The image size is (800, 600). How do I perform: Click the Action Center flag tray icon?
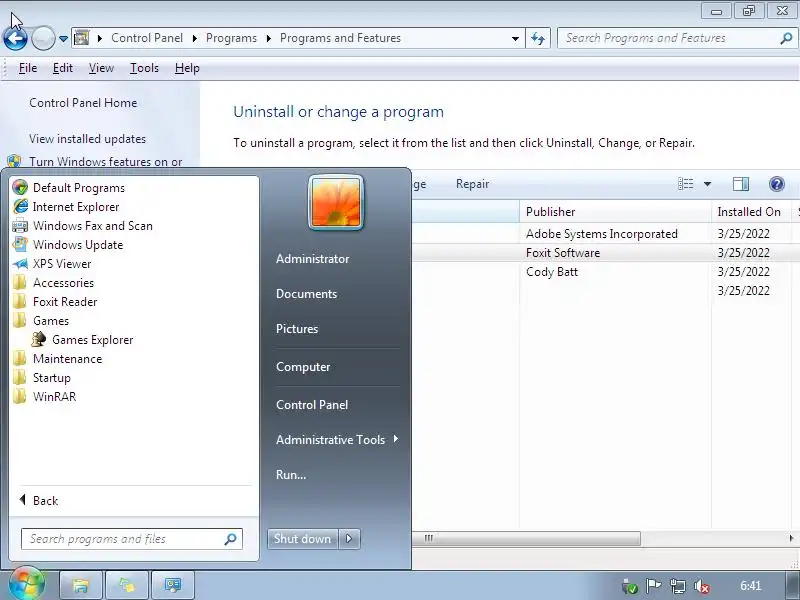[x=654, y=586]
